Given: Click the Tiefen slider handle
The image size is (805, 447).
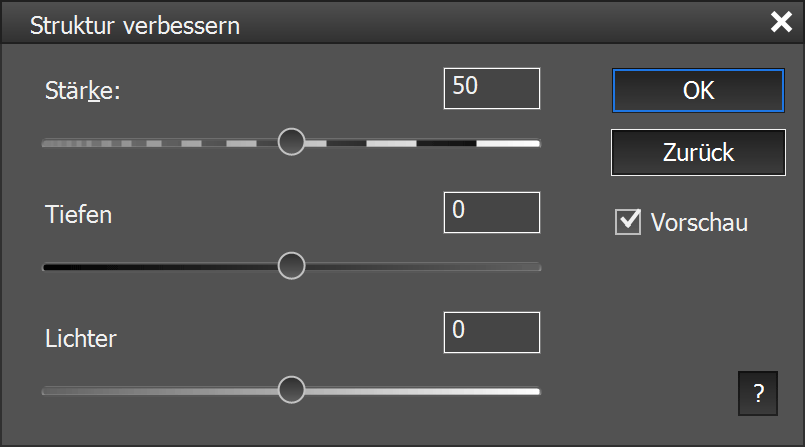Looking at the screenshot, I should 291,266.
